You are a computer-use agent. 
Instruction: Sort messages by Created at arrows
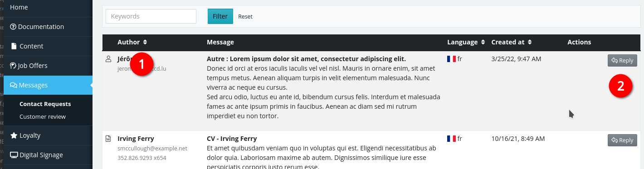pos(530,42)
